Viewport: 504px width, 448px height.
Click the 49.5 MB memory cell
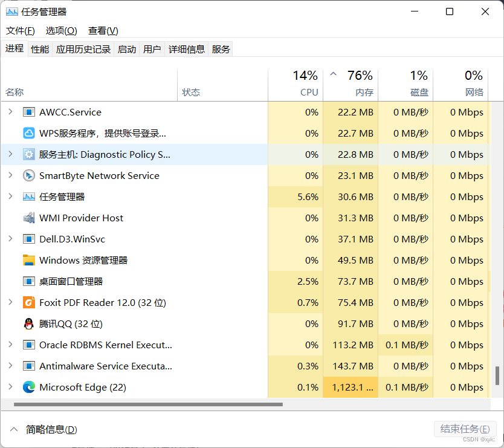[351, 260]
